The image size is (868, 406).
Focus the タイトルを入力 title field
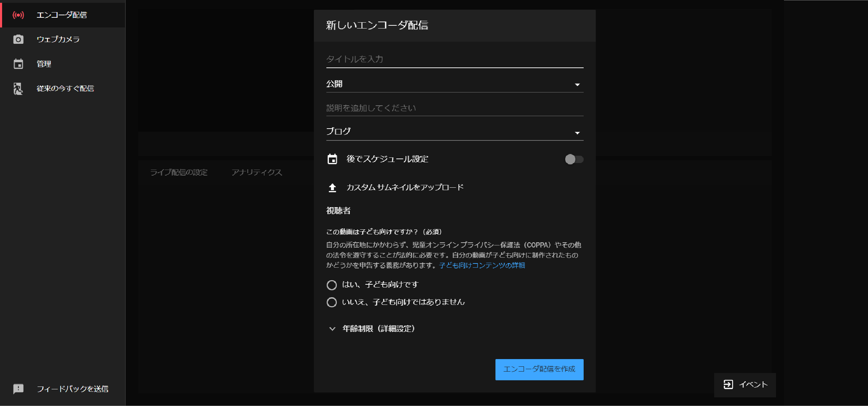pos(455,59)
